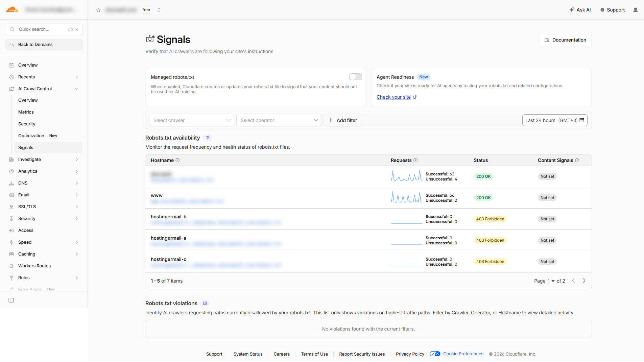Click the Caching sidebar icon
Image resolution: width=644 pixels, height=362 pixels.
pos(11,254)
